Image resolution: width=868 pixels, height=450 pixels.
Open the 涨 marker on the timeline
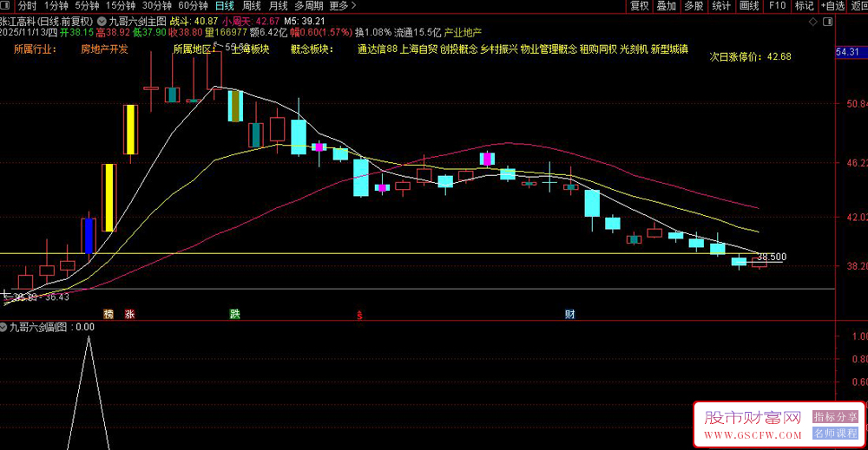[129, 314]
